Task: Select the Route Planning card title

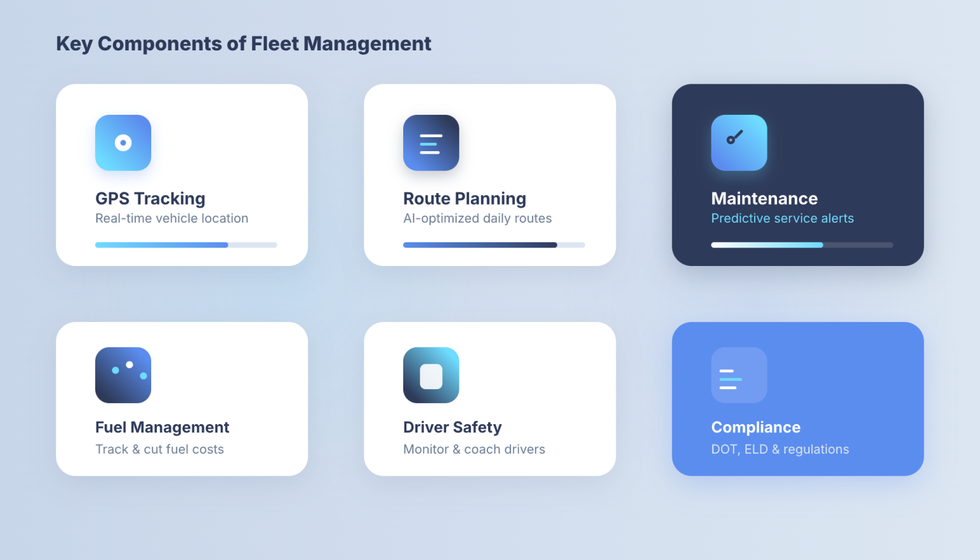Action: pyautogui.click(x=465, y=199)
